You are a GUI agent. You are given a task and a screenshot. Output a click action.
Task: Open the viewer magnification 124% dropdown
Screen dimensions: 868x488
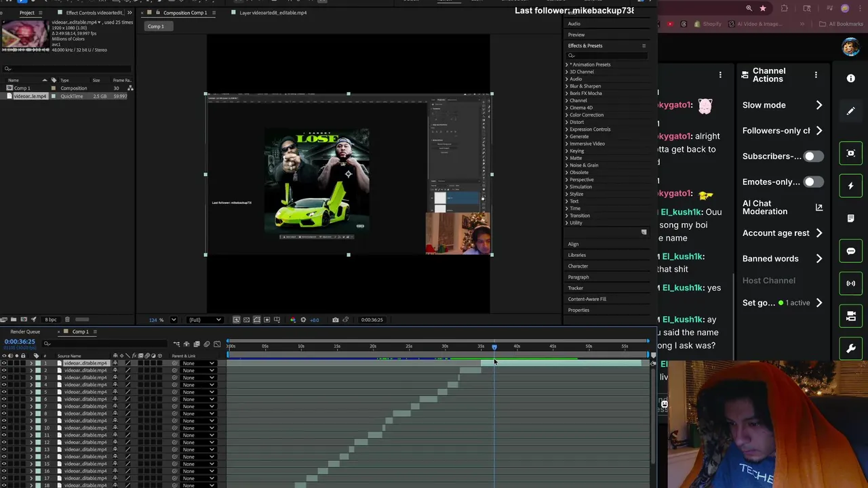click(174, 320)
